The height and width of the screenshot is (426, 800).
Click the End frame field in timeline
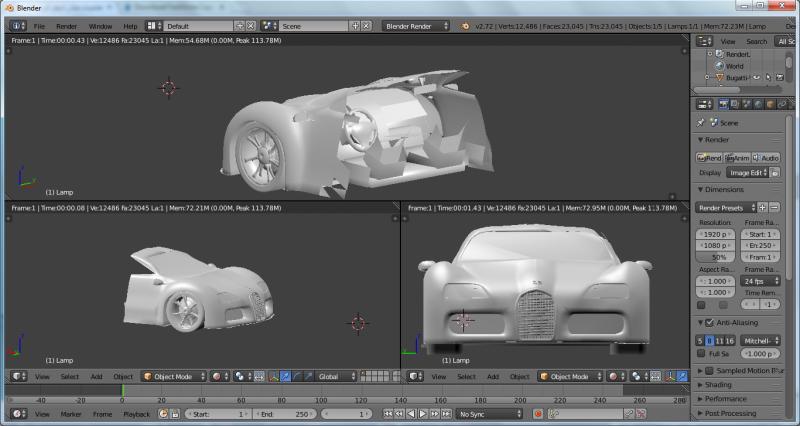283,413
